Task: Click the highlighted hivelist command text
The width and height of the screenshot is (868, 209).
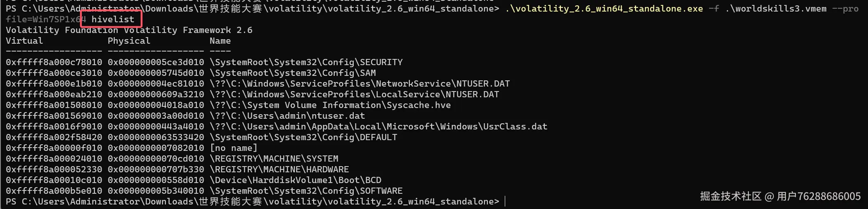Action: pos(113,19)
